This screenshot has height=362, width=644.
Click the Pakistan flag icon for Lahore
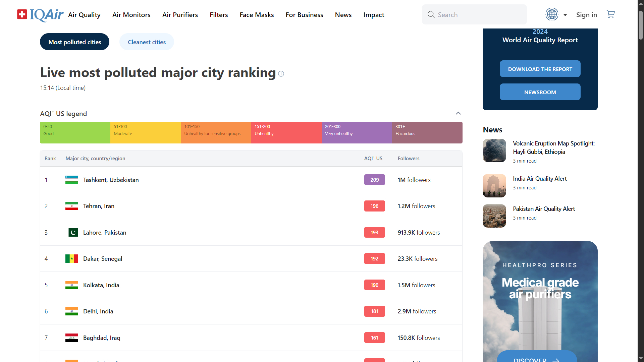73,233
